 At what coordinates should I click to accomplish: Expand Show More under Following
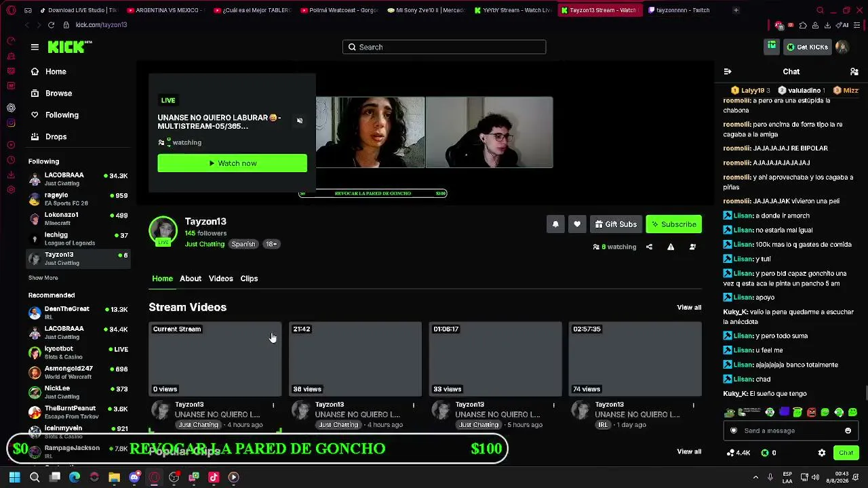point(43,278)
